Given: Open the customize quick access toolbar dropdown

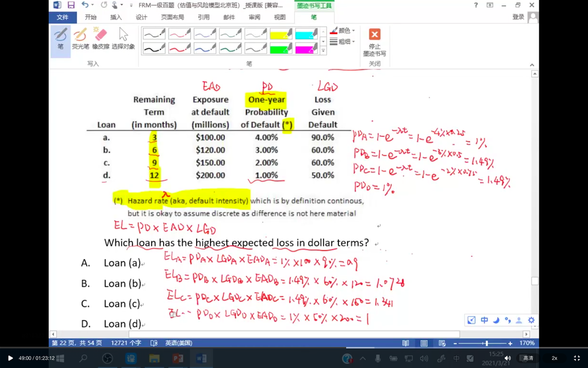Looking at the screenshot, I should [x=131, y=5].
